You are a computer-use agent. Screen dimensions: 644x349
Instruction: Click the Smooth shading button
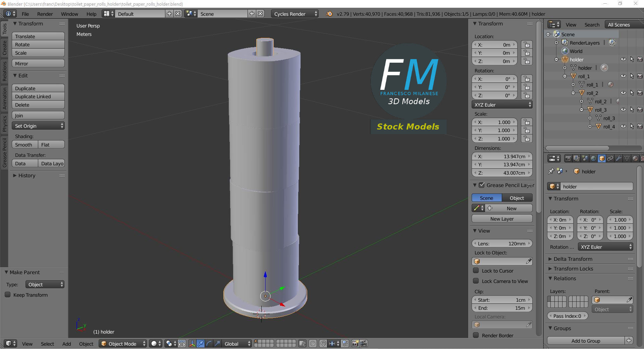tap(25, 144)
